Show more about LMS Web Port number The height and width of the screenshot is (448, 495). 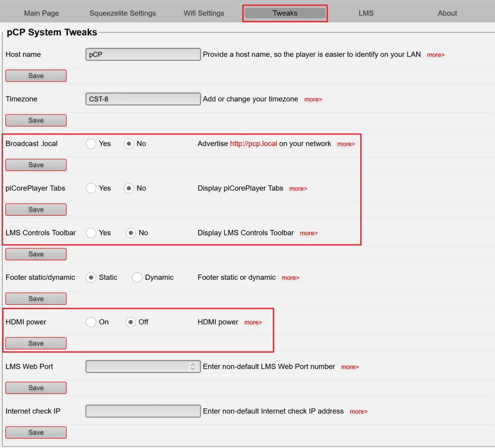[350, 367]
